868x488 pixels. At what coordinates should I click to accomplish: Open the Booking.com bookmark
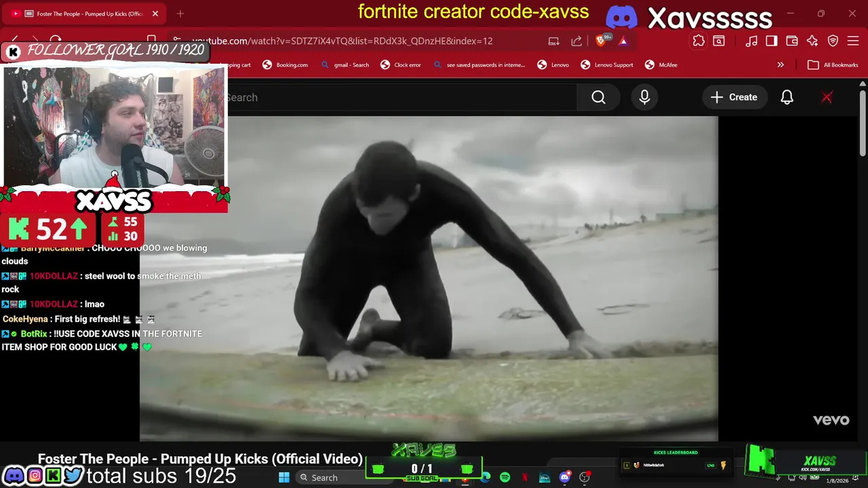pyautogui.click(x=285, y=65)
